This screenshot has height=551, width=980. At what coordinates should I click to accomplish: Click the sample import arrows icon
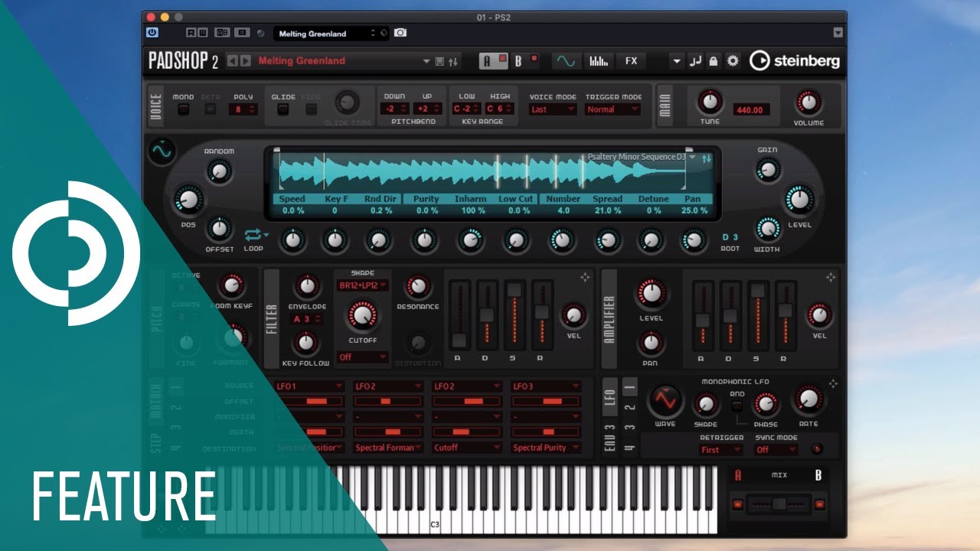[706, 158]
